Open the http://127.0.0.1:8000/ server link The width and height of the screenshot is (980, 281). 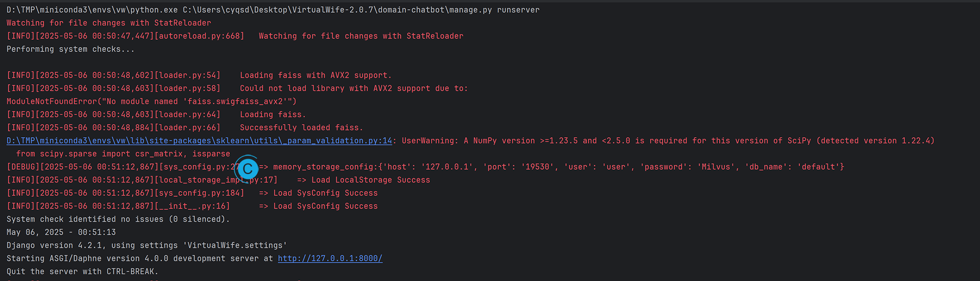tap(330, 259)
